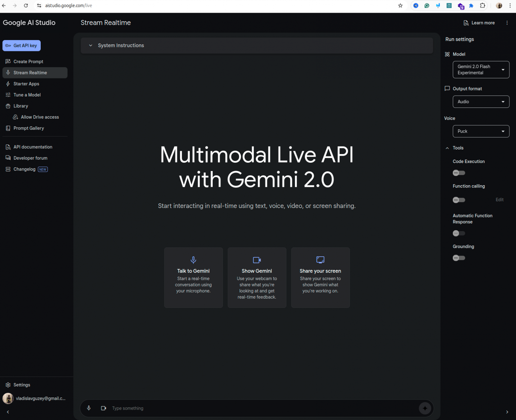Open Starter Apps in the sidebar
Screen dimensions: 516x420
26,84
